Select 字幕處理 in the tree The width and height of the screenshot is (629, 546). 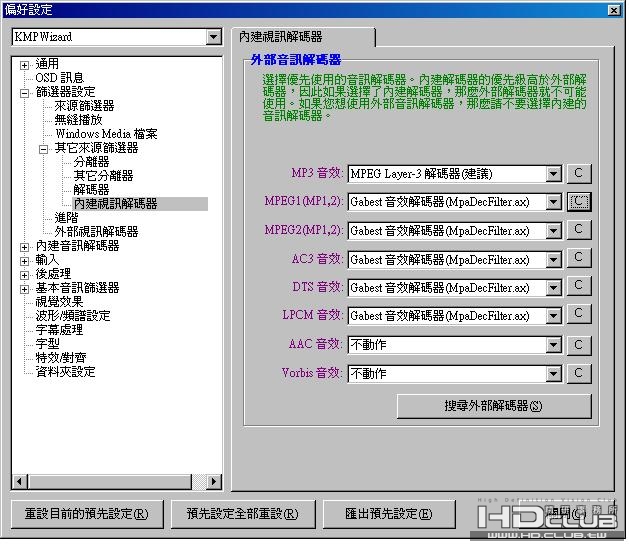pyautogui.click(x=59, y=330)
